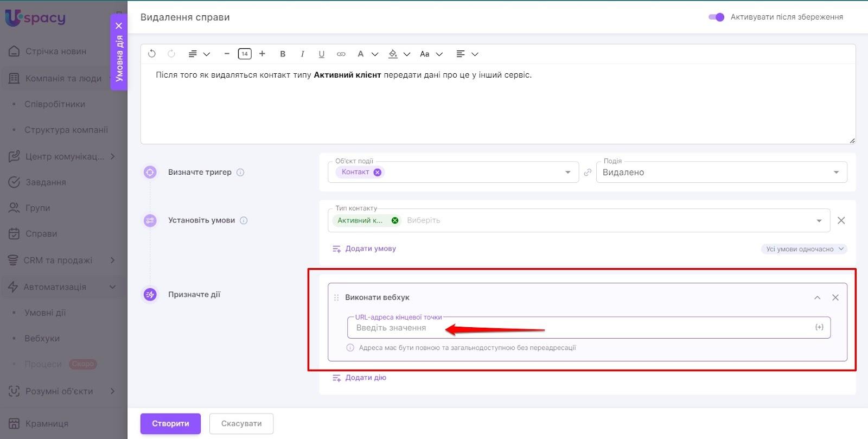Insert a hyperlink via link icon
The image size is (868, 439).
(x=341, y=54)
